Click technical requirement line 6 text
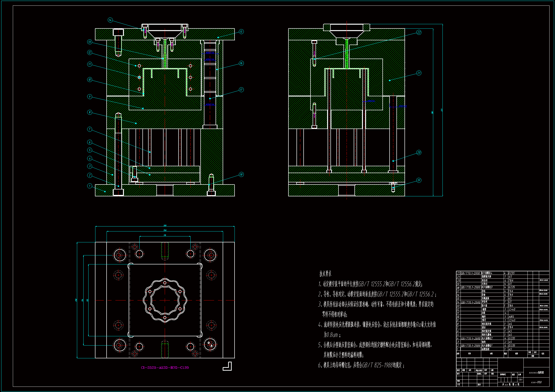 point(361,365)
